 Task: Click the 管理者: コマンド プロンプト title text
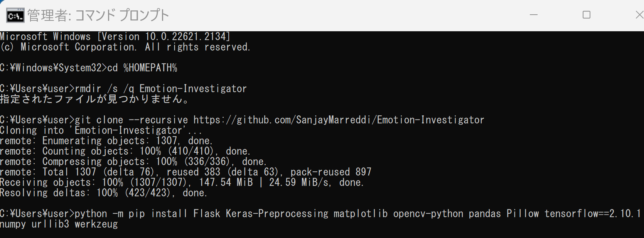(x=98, y=15)
